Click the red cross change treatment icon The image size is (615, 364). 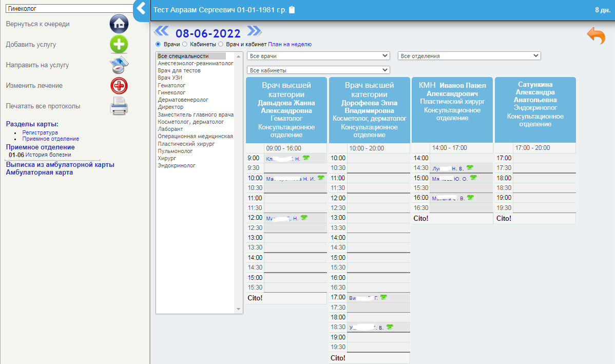coord(119,85)
